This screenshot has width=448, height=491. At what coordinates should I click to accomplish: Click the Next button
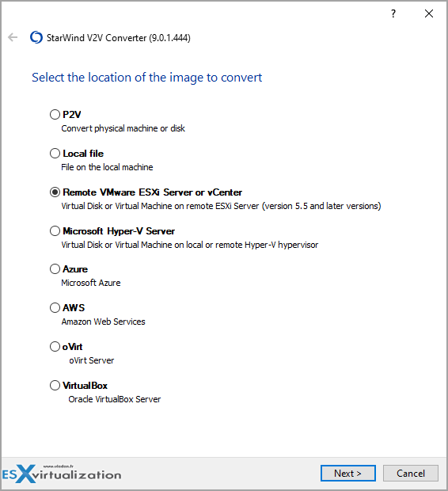coord(347,473)
